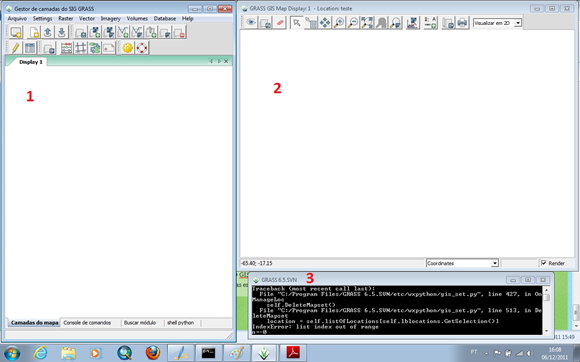Viewport: 580px width, 362px height.
Task: Open Firefox from the taskbar
Action: pyautogui.click(x=152, y=353)
